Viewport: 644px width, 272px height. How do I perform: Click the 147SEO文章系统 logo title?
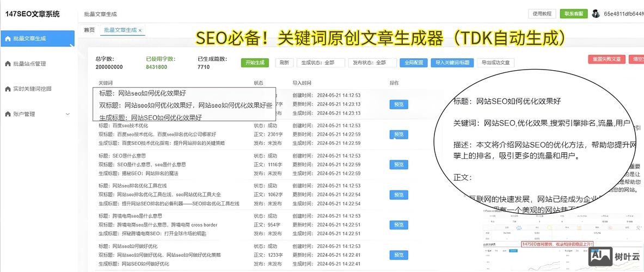[x=33, y=14]
